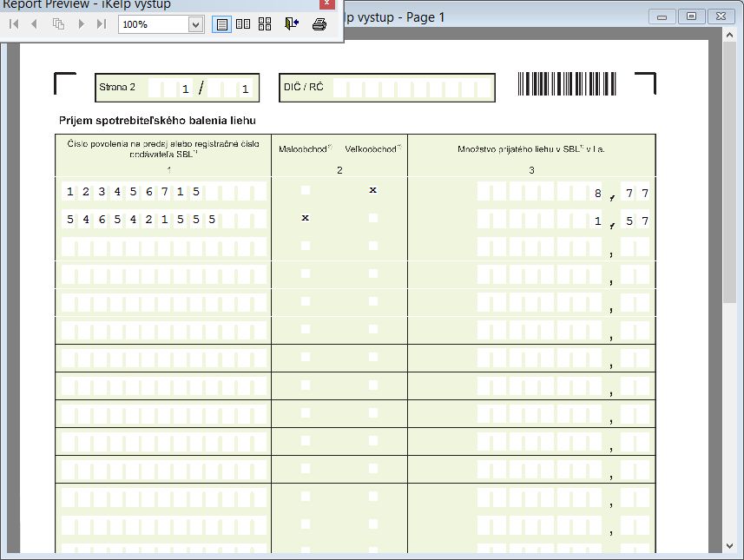Go to next page arrow
744x560 pixels.
point(82,24)
